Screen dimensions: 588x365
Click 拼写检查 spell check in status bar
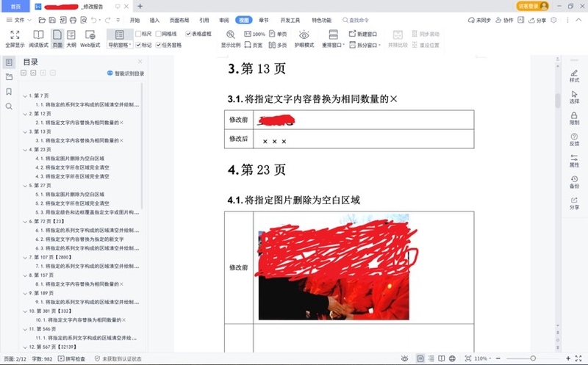click(71, 358)
